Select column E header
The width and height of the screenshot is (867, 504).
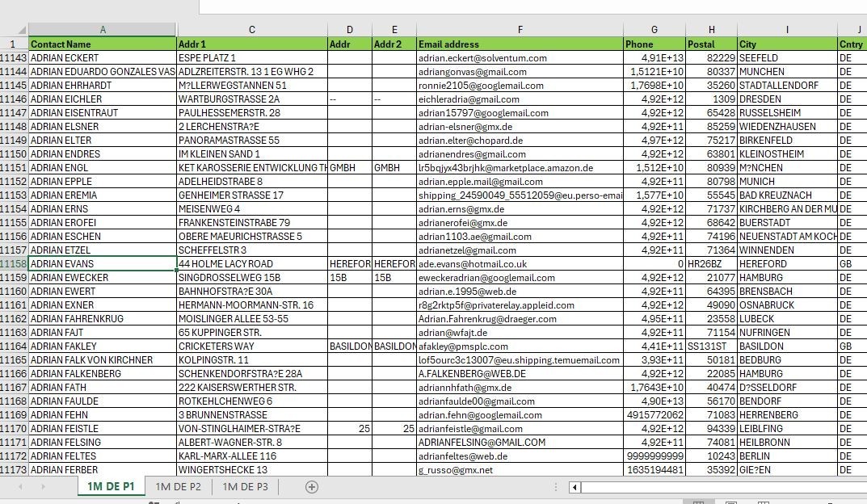pyautogui.click(x=394, y=30)
